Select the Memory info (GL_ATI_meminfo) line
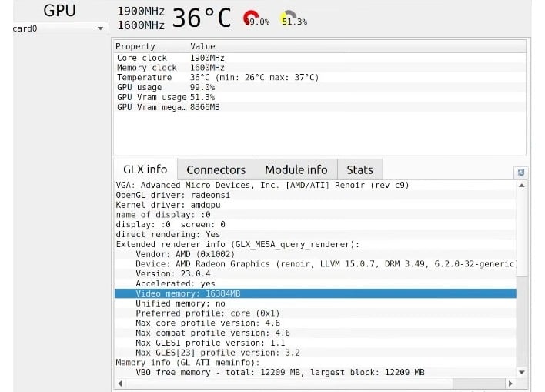 [x=316, y=363]
